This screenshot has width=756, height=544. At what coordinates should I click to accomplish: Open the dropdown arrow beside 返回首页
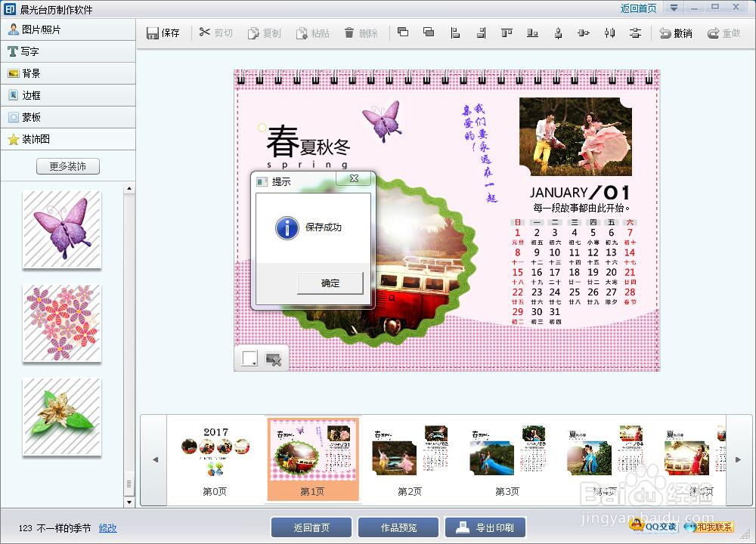point(673,7)
